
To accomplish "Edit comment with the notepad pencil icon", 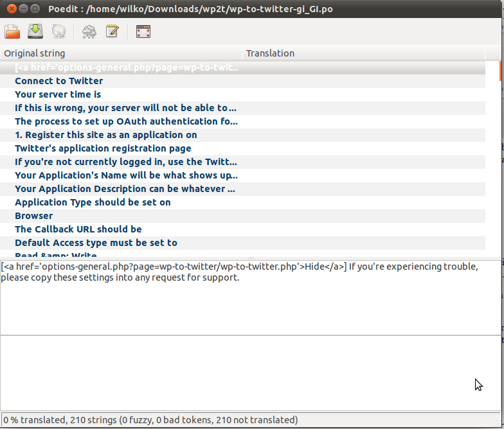I will (x=112, y=31).
